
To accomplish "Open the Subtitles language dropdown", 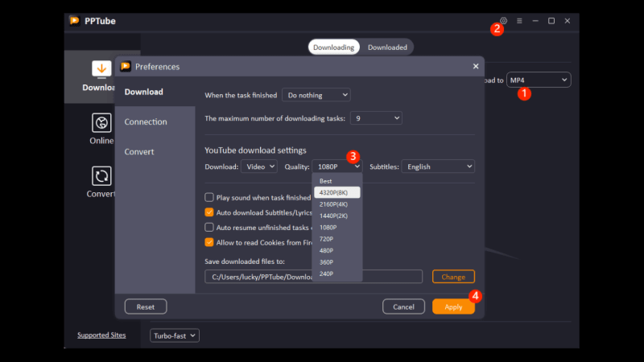I will pyautogui.click(x=438, y=167).
